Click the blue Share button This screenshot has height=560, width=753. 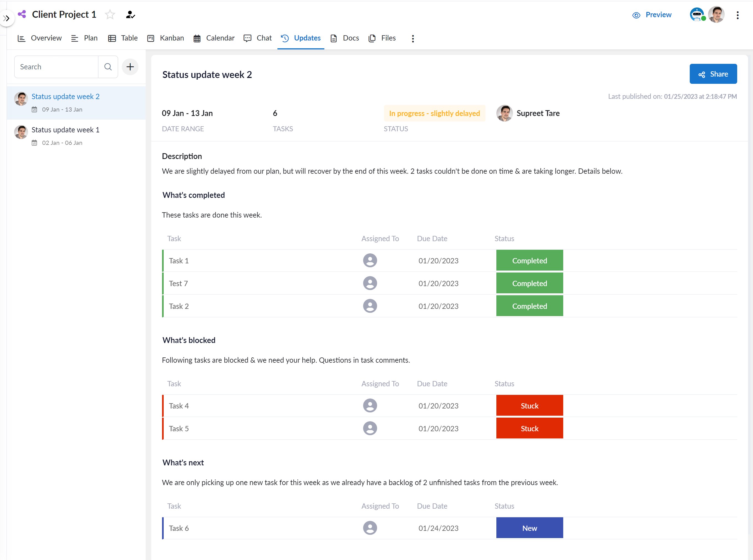(x=713, y=74)
